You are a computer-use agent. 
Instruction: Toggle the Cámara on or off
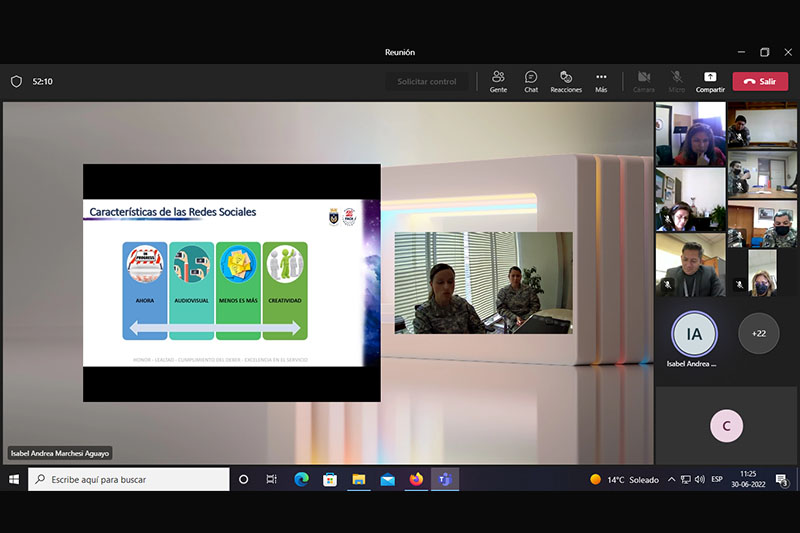click(644, 82)
